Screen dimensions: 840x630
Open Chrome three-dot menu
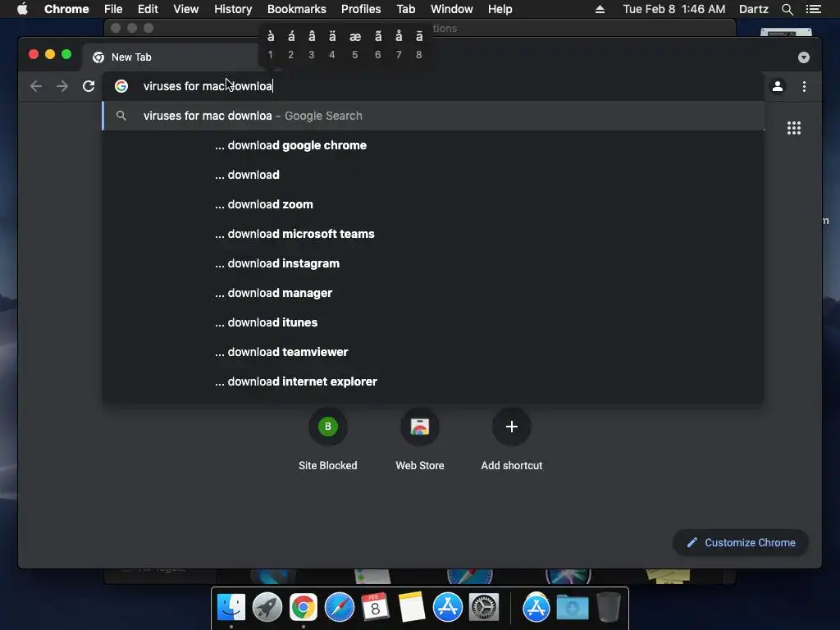(x=804, y=86)
